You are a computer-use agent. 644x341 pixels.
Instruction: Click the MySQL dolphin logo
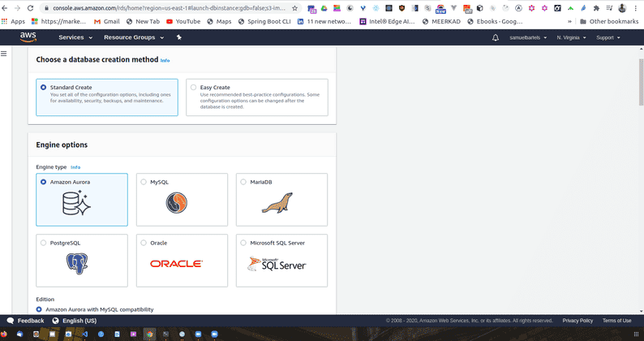click(x=177, y=203)
